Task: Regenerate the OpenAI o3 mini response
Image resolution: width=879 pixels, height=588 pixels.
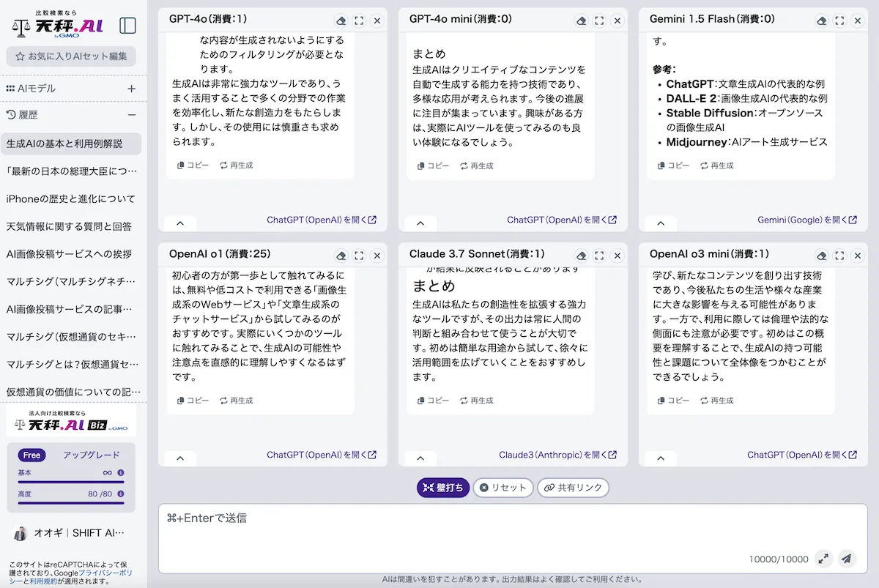Action: (716, 401)
